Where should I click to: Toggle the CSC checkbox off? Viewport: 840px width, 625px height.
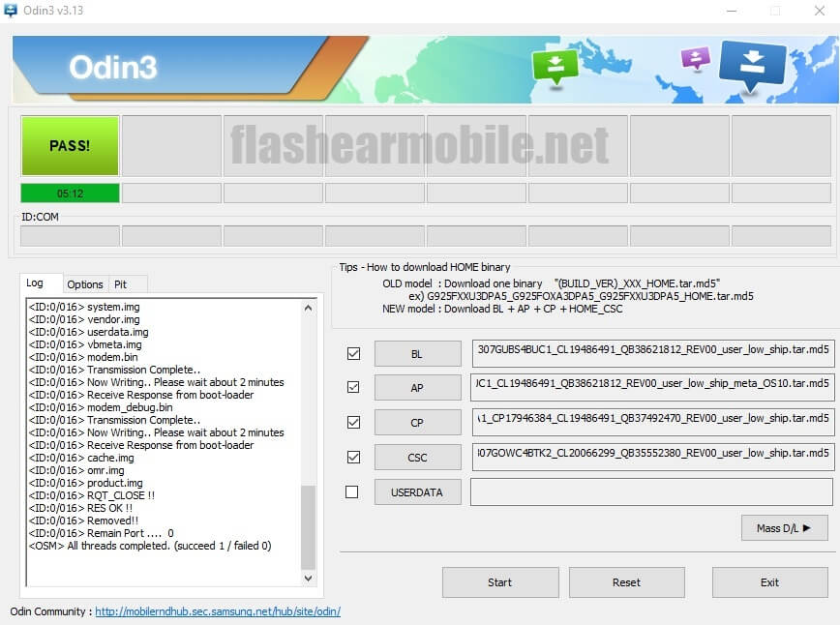click(353, 457)
